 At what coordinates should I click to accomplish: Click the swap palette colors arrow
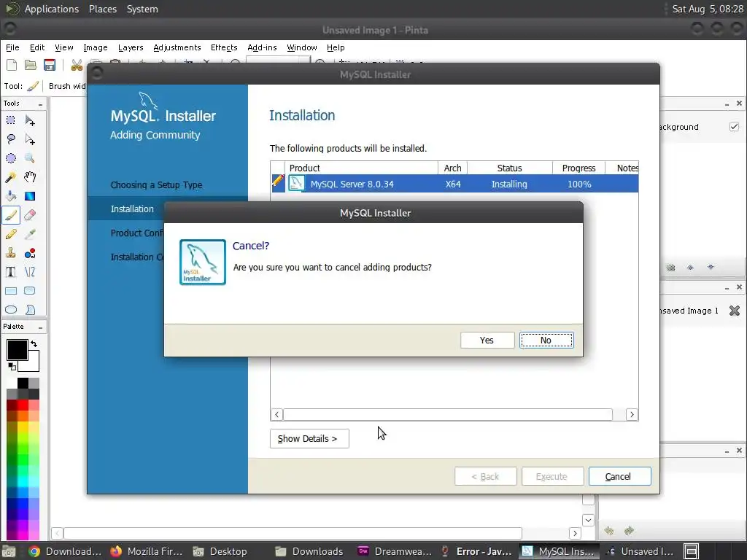click(x=34, y=344)
